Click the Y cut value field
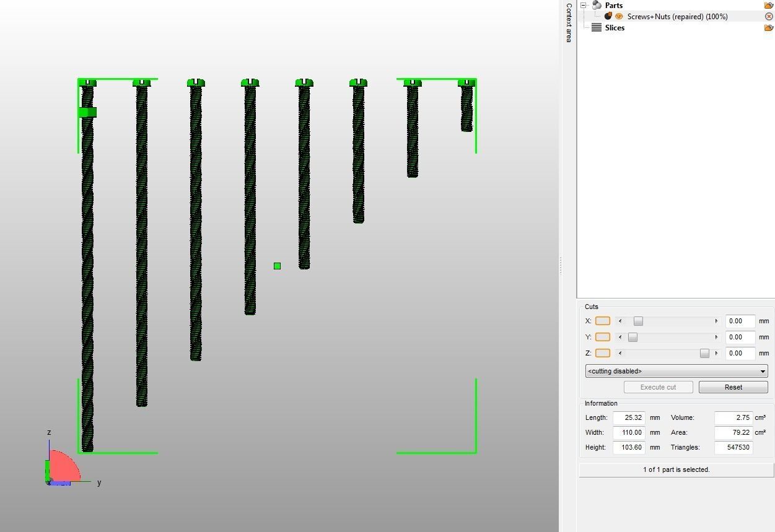This screenshot has height=532, width=775. tap(740, 337)
